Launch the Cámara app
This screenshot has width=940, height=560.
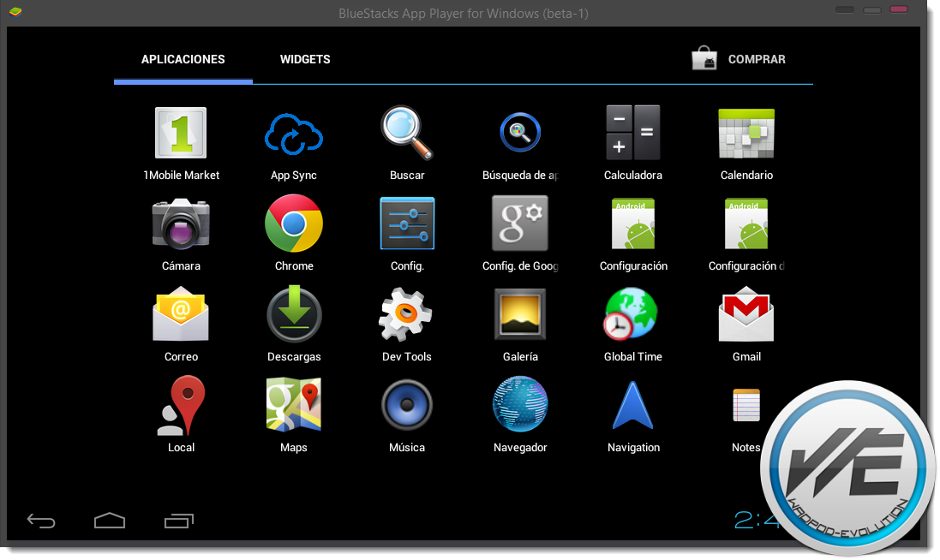coord(181,223)
